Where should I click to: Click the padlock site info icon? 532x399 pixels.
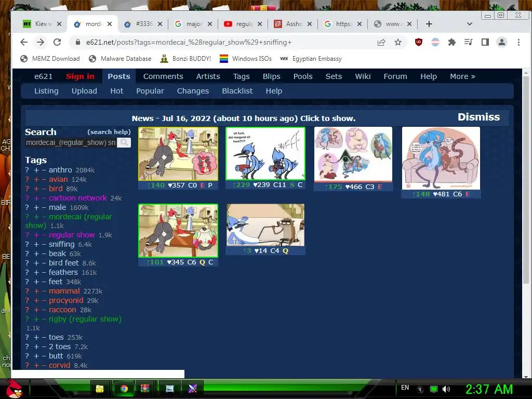78,42
